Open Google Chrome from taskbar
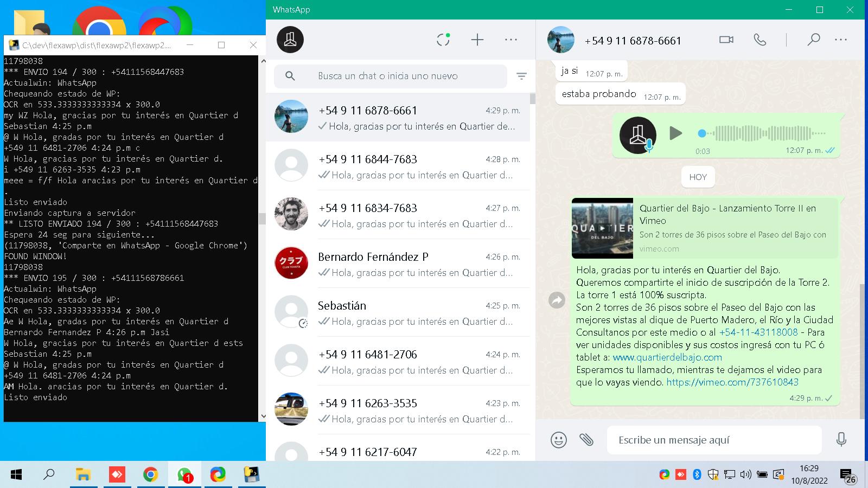This screenshot has width=868, height=488. point(150,474)
